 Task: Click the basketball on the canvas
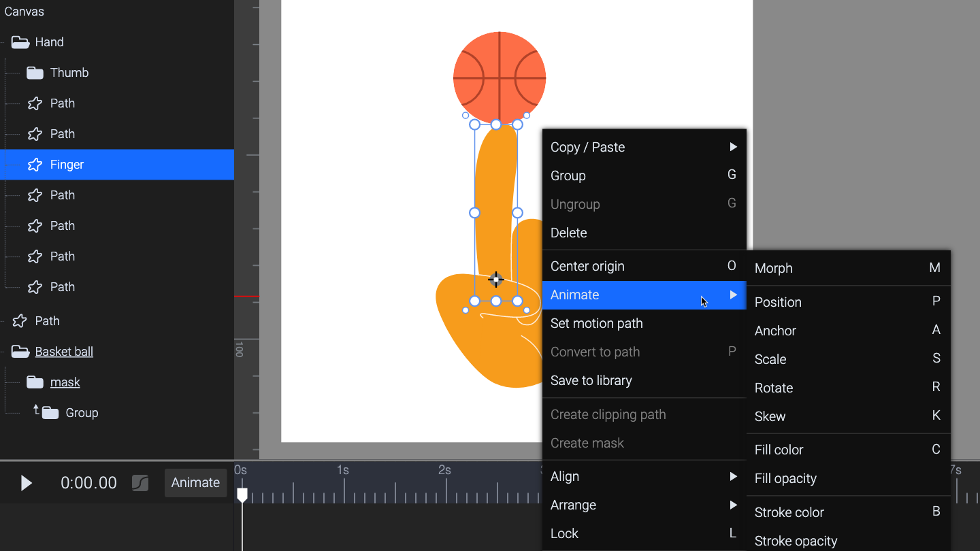point(500,78)
